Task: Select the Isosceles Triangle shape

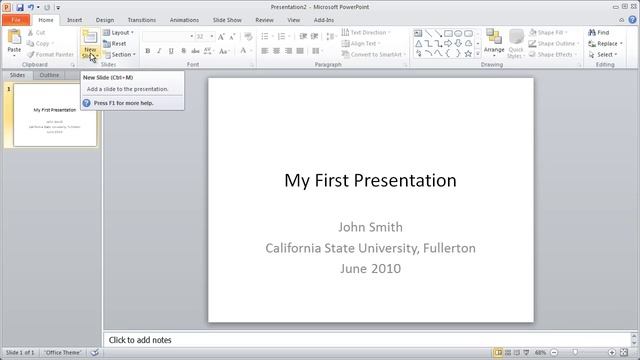Action: 418,43
